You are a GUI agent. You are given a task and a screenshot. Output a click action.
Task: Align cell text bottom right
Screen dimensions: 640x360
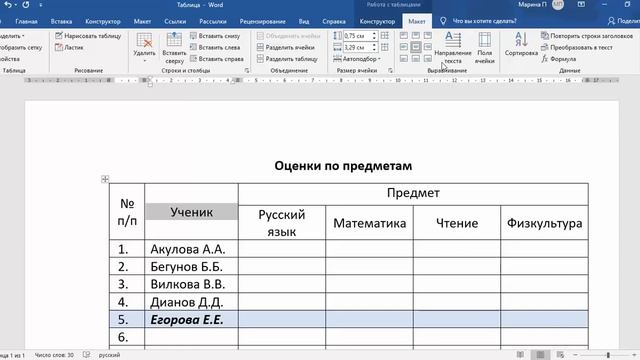pyautogui.click(x=427, y=59)
